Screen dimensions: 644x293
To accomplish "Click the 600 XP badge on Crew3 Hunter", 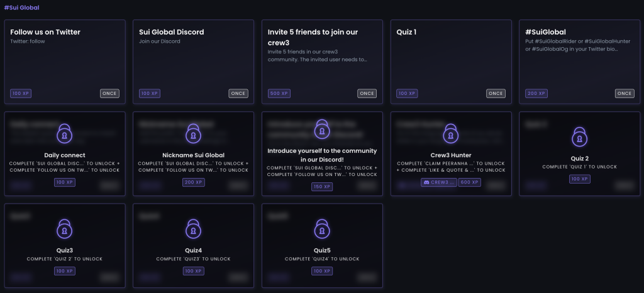I will click(x=469, y=182).
